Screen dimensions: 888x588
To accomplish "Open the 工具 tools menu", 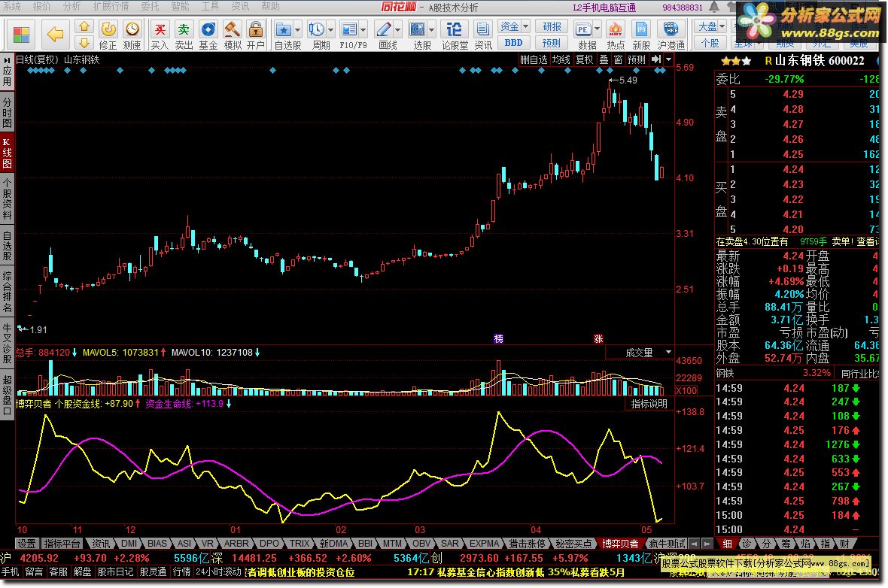I will [210, 6].
